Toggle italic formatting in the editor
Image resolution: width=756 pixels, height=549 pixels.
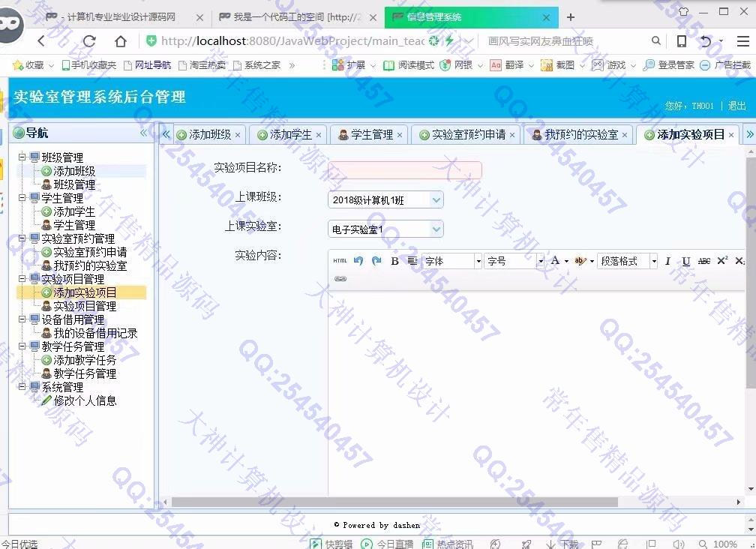tap(667, 261)
